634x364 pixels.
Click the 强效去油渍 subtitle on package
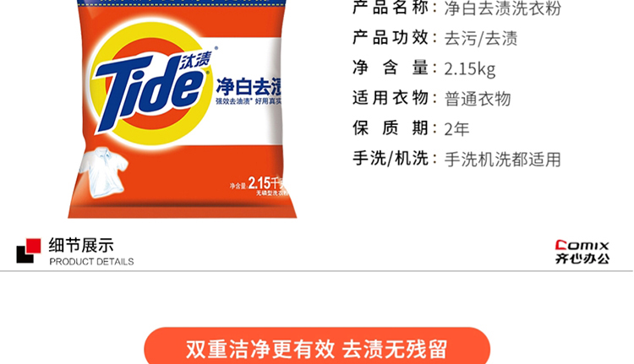click(233, 101)
